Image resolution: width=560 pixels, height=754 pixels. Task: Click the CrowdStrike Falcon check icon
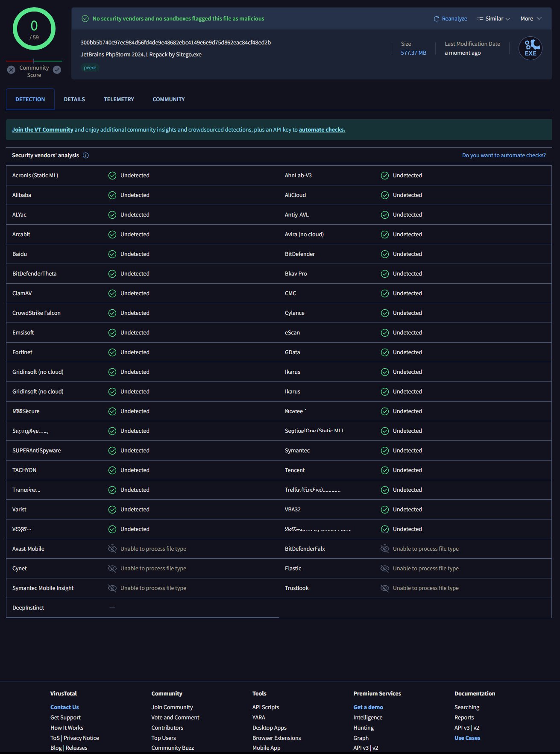[x=112, y=313]
